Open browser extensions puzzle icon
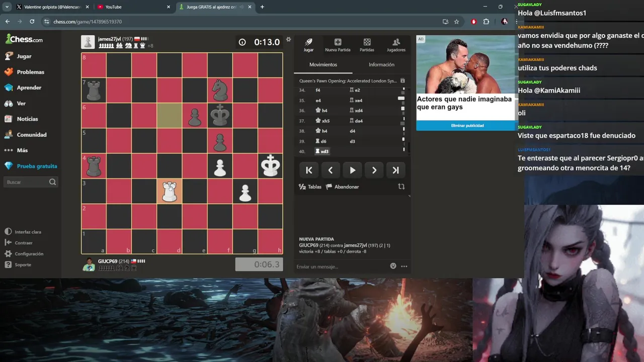The image size is (644, 362). point(486,22)
